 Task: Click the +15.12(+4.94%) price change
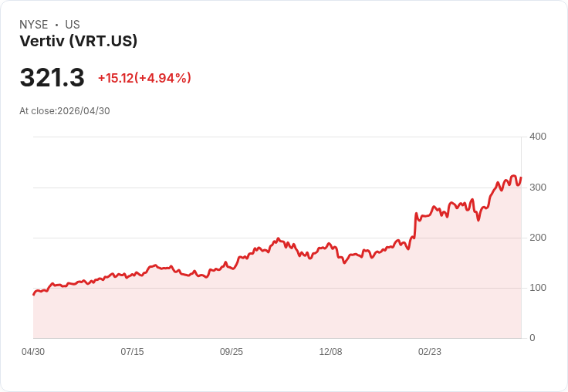144,78
